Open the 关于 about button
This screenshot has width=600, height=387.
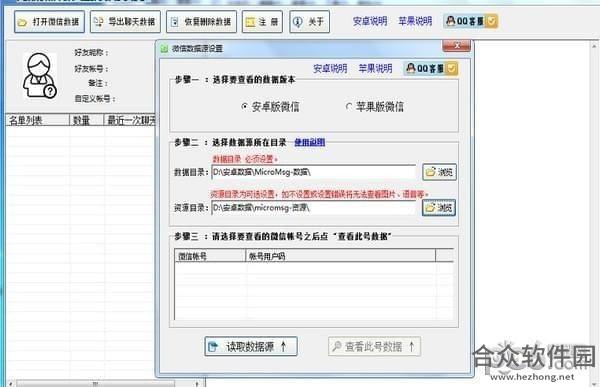pyautogui.click(x=309, y=22)
